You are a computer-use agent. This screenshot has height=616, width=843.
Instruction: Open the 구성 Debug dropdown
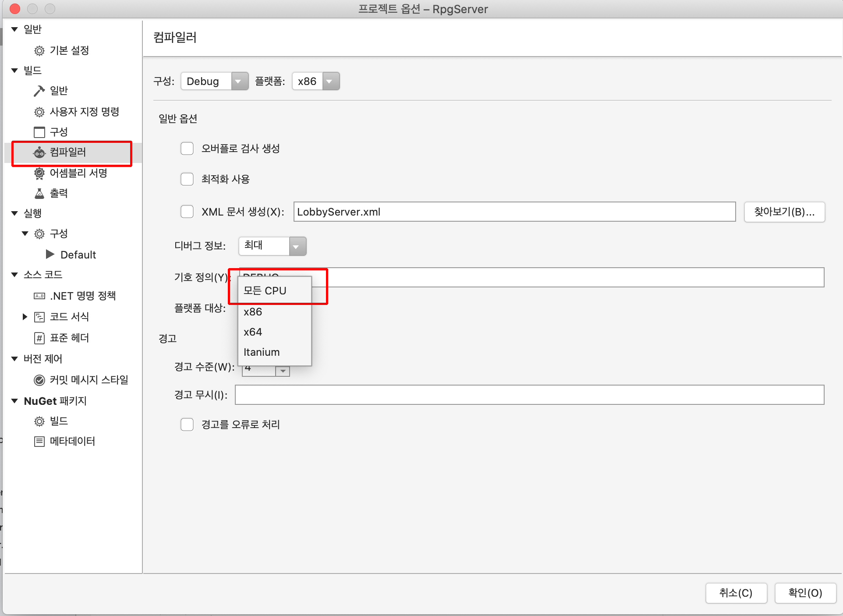point(214,81)
